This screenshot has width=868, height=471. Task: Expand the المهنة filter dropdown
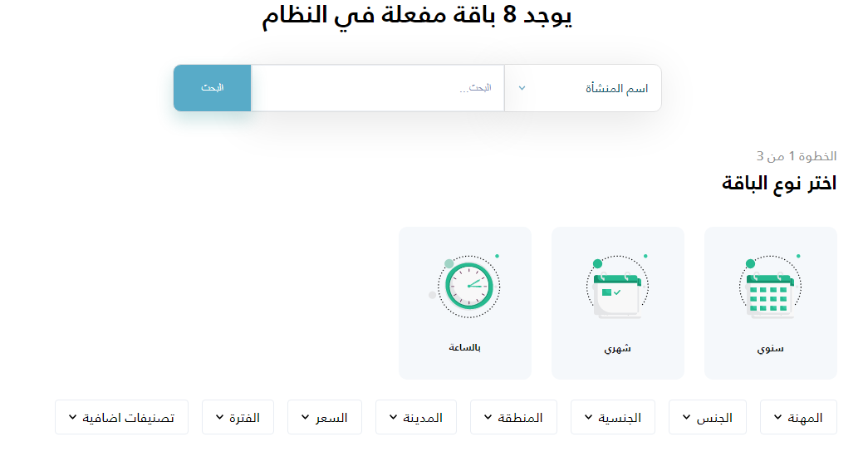[x=798, y=417]
